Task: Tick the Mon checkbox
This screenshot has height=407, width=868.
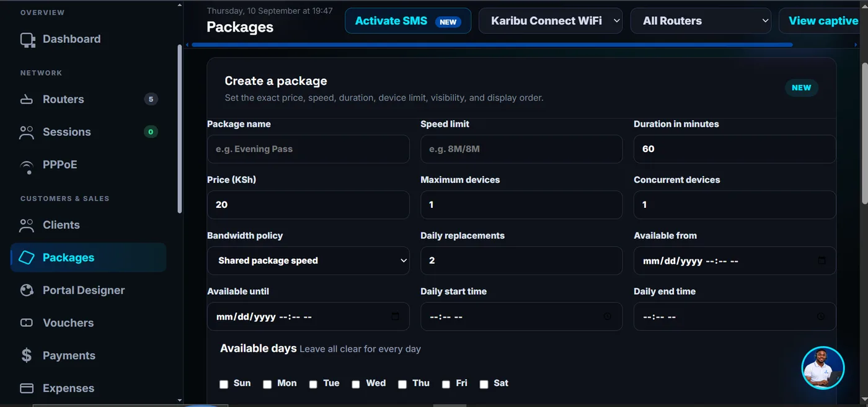Action: click(267, 384)
